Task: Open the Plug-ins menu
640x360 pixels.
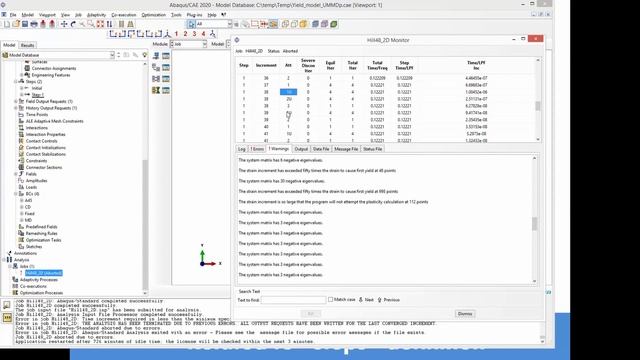Action: (x=194, y=15)
